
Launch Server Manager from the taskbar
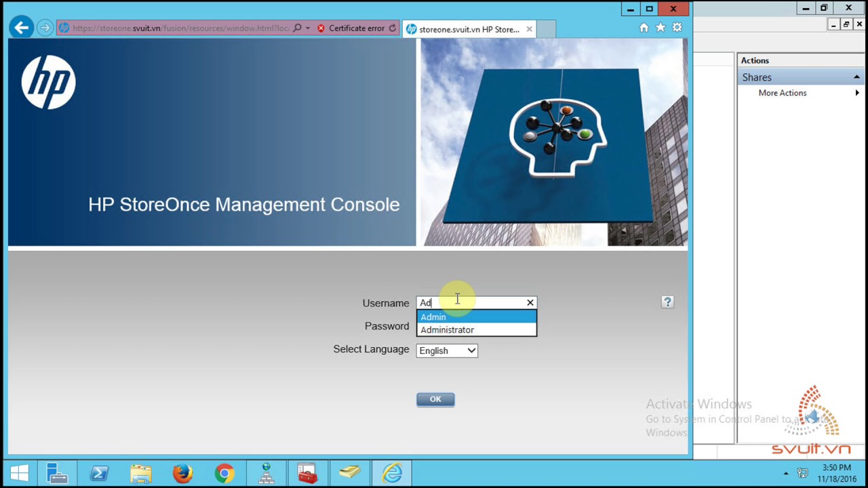click(x=57, y=472)
